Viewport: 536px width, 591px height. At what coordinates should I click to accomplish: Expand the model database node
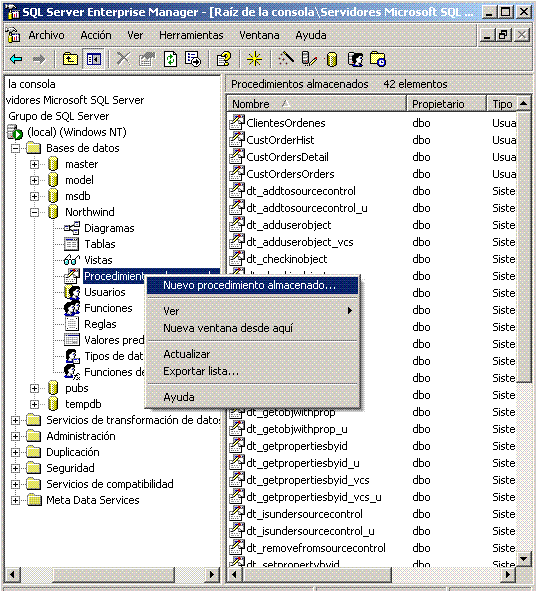point(34,180)
